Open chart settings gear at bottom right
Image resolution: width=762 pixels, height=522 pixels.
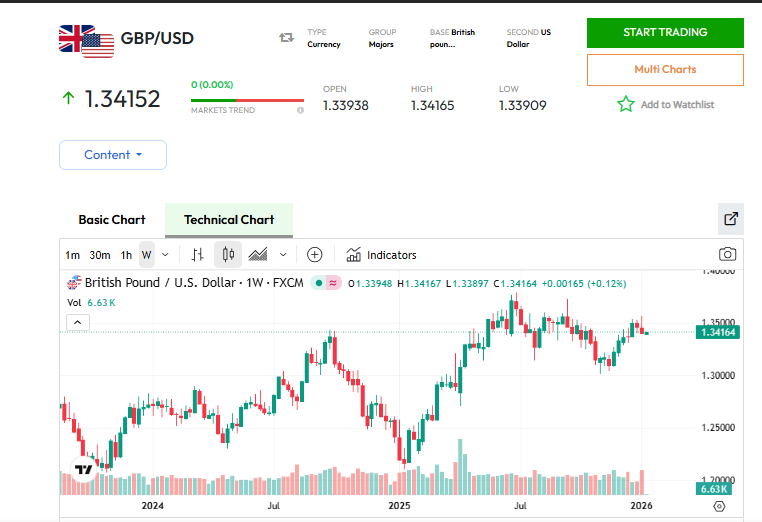(719, 507)
